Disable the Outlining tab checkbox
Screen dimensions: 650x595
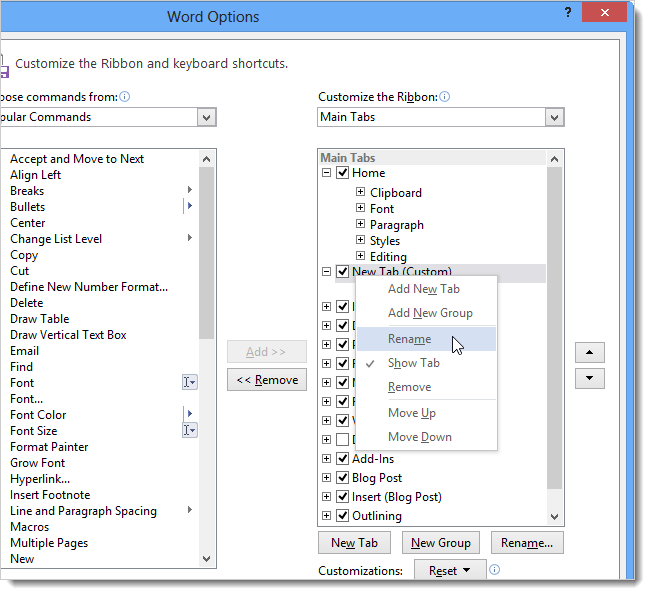[342, 516]
